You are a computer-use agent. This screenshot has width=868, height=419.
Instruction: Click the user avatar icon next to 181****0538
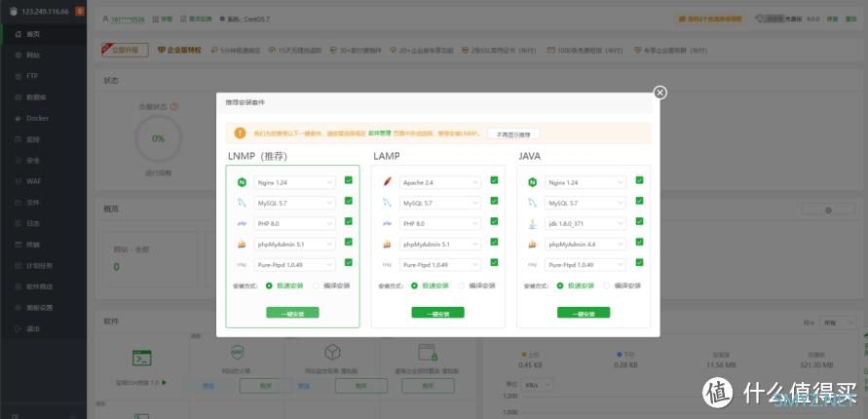click(106, 19)
